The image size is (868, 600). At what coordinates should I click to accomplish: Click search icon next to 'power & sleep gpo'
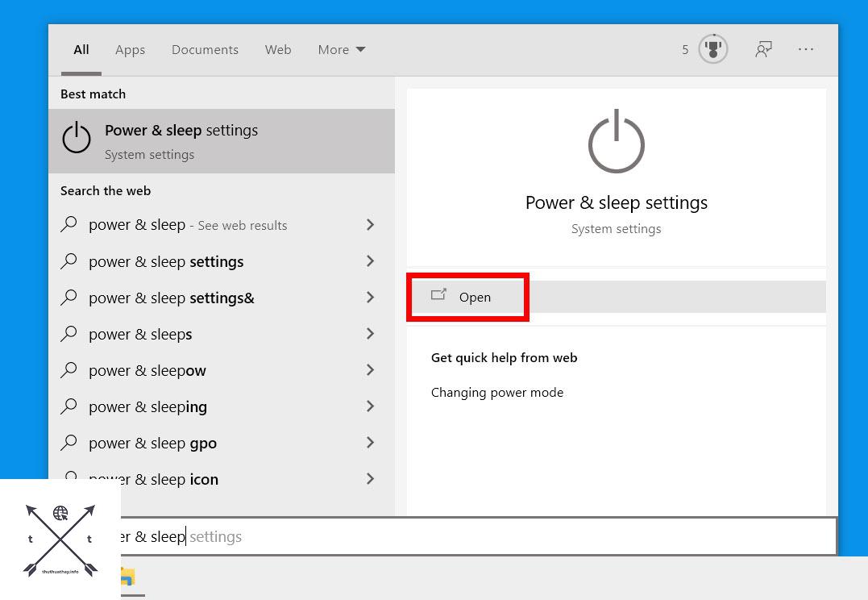click(x=70, y=443)
